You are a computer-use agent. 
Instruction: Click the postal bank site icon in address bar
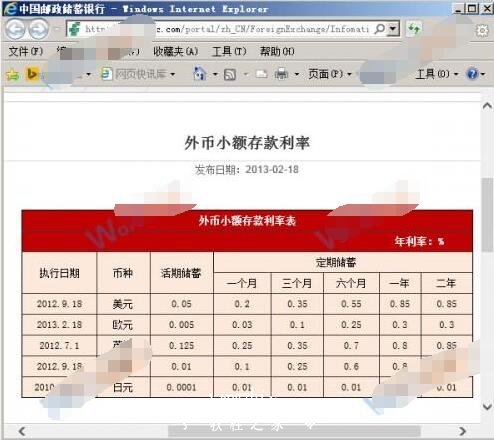(x=75, y=29)
